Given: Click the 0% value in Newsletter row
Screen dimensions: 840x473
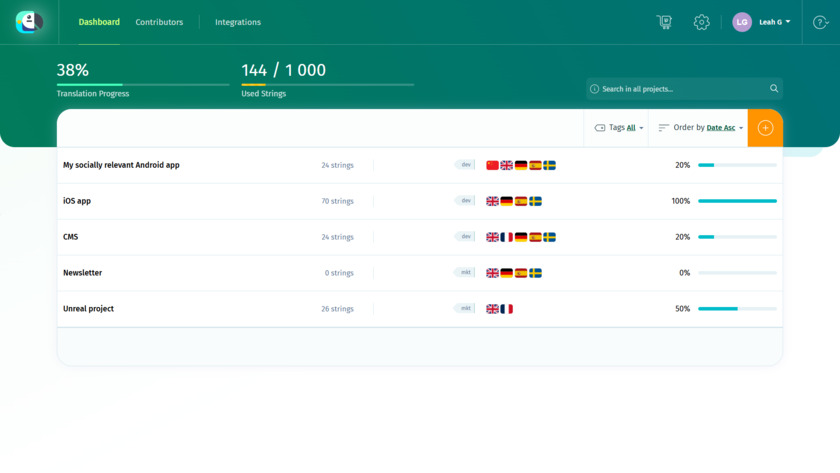Looking at the screenshot, I should [x=684, y=273].
